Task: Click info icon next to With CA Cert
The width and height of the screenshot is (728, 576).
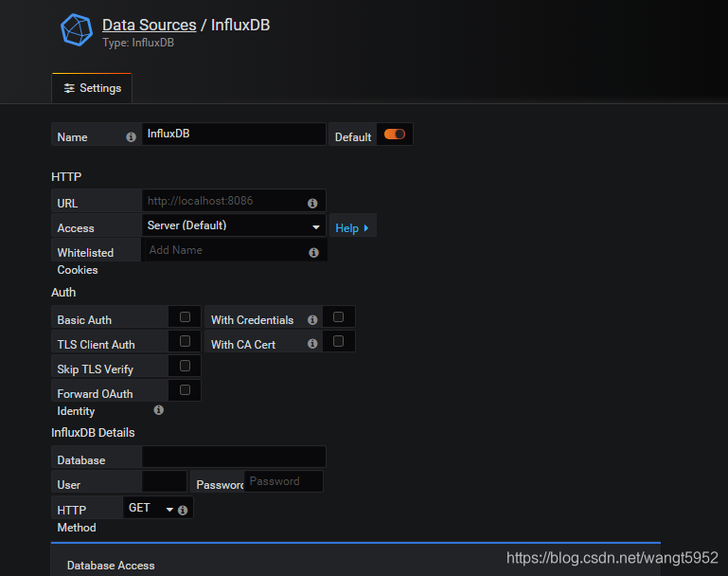Action: [312, 343]
